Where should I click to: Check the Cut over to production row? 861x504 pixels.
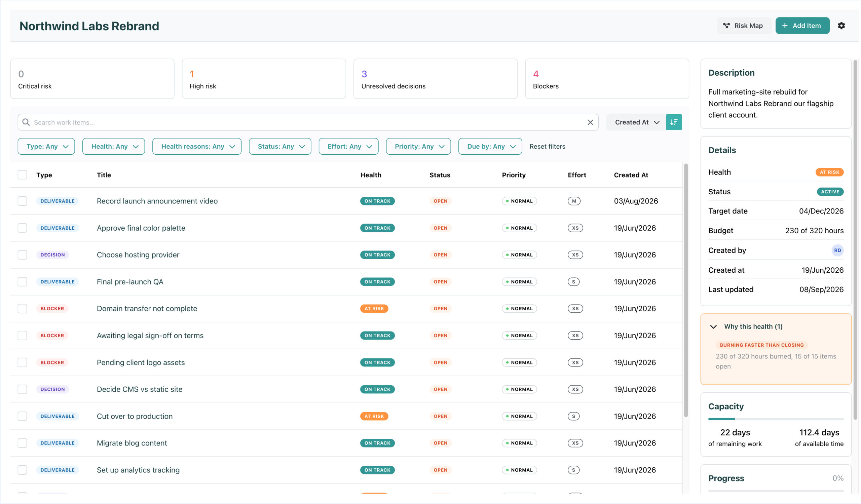[x=22, y=416]
